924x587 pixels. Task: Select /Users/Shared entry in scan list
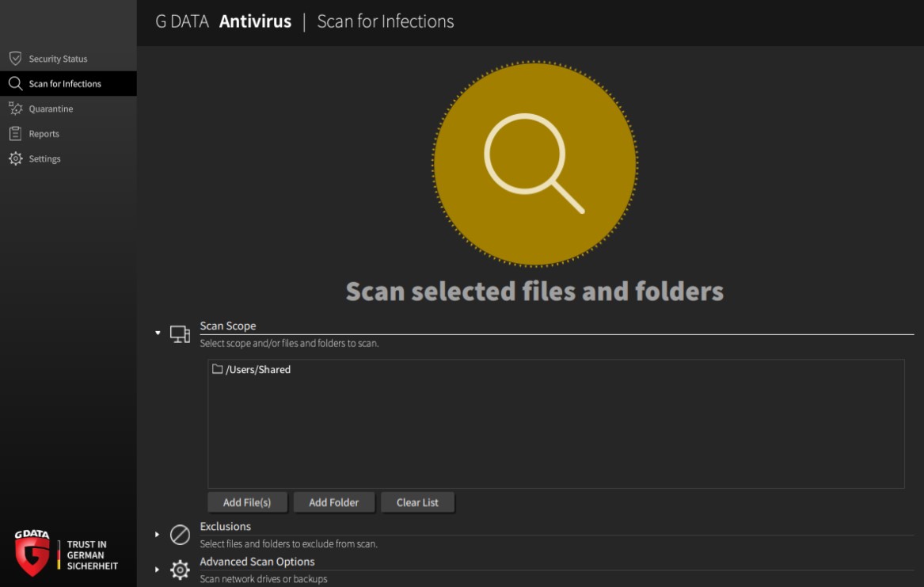pyautogui.click(x=258, y=369)
